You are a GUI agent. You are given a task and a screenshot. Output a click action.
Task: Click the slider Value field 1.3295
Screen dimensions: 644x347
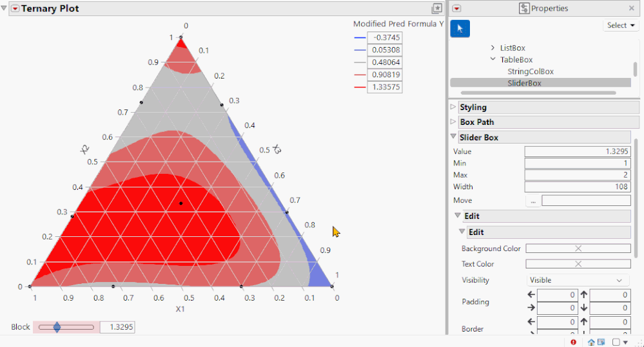tap(578, 151)
